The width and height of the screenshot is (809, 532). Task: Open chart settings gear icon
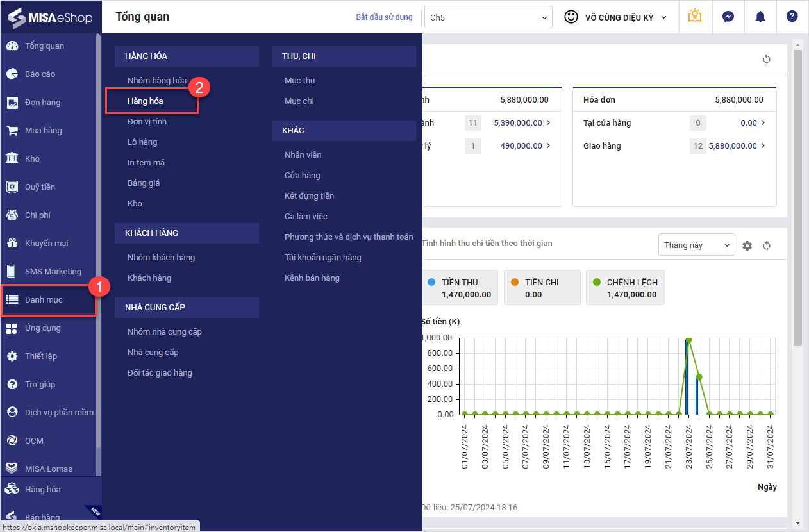pos(747,245)
